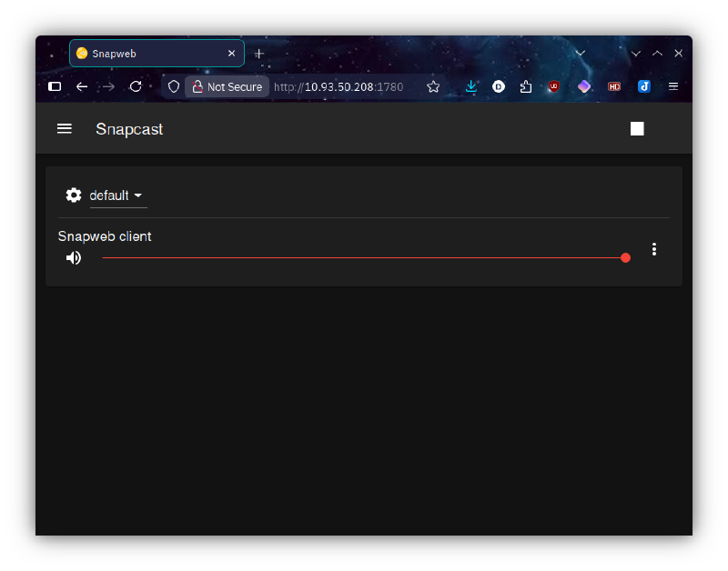Close the Snapweb tab
The image size is (728, 571).
231,54
